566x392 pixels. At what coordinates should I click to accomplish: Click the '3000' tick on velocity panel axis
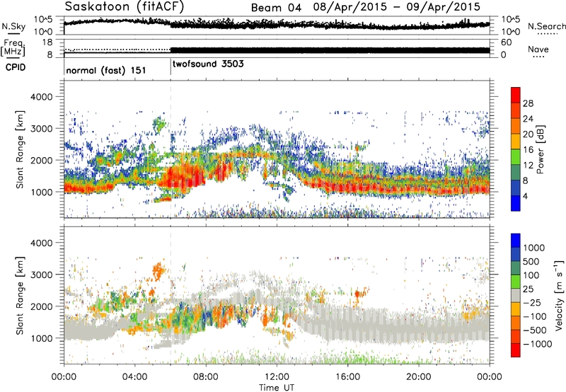tap(43, 275)
